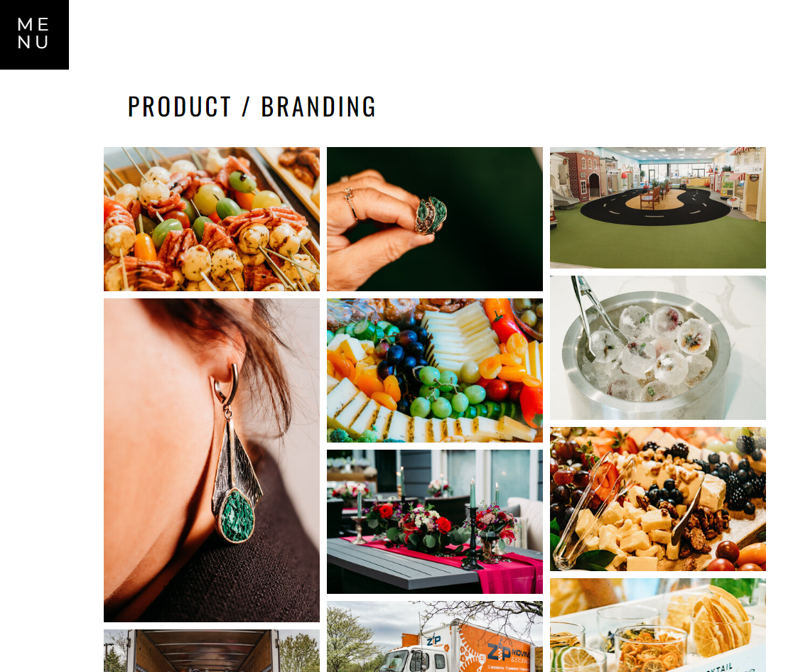View the floral ice bucket photo
This screenshot has width=793, height=672.
pyautogui.click(x=657, y=347)
